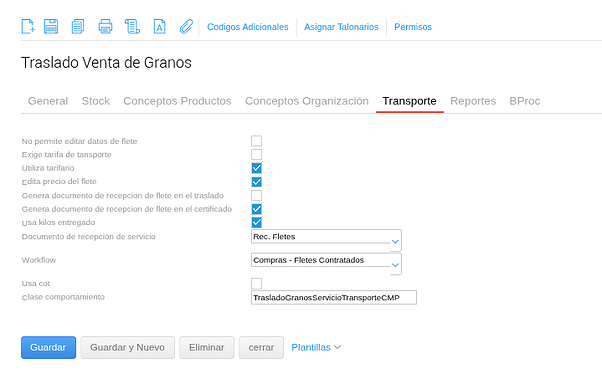Go to the BProc tab
Viewport: 602px width, 384px height.
[524, 101]
